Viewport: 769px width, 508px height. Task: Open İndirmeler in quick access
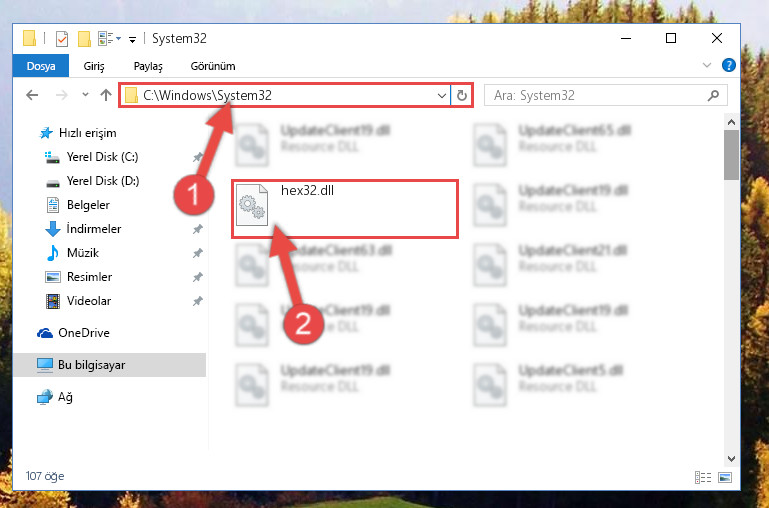click(94, 229)
